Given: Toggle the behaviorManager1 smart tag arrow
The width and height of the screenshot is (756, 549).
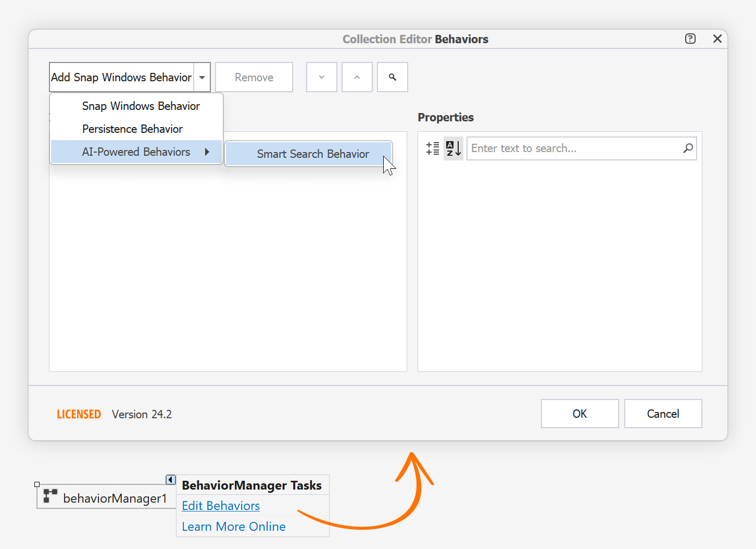Looking at the screenshot, I should point(170,479).
